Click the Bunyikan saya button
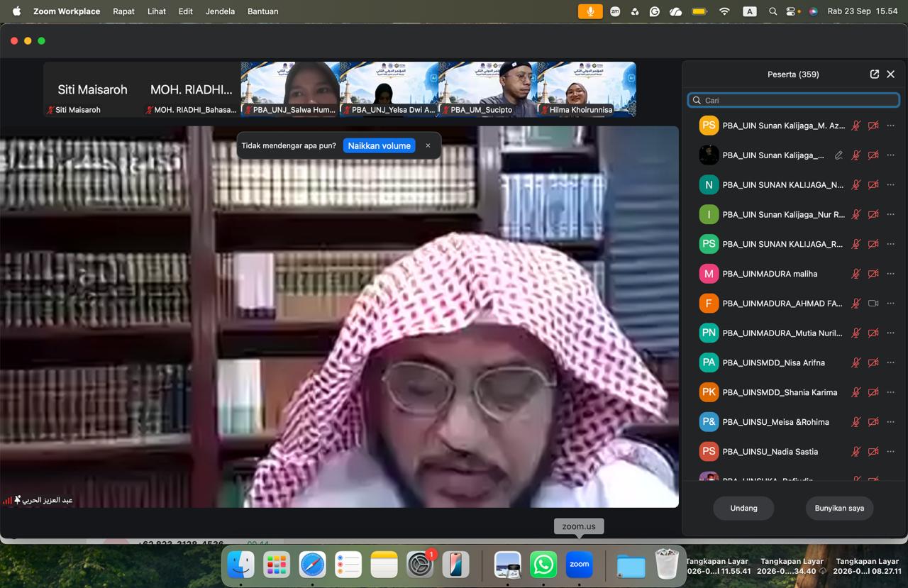This screenshot has height=588, width=908. (839, 508)
